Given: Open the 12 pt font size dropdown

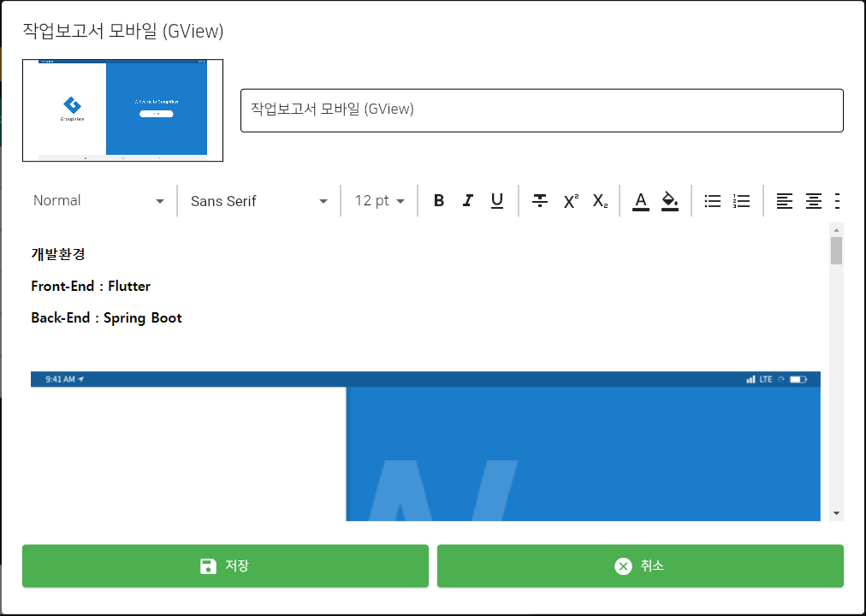Looking at the screenshot, I should (379, 201).
